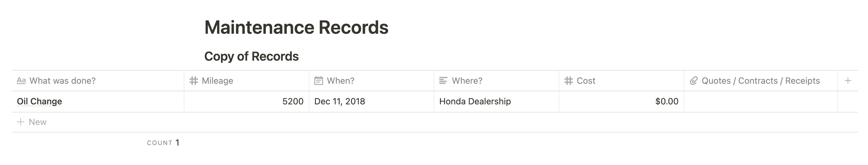Click the Aa title property icon
Screen dimensions: 868x165
(21, 81)
